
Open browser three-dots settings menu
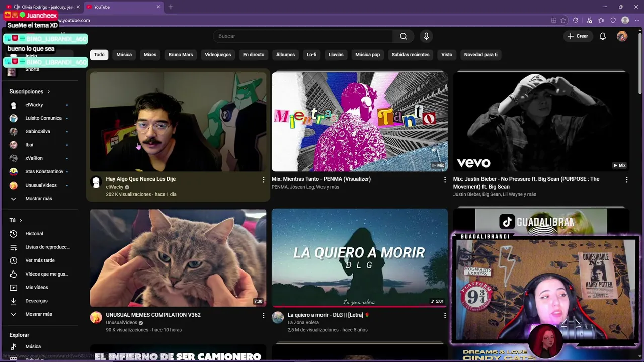[x=637, y=20]
